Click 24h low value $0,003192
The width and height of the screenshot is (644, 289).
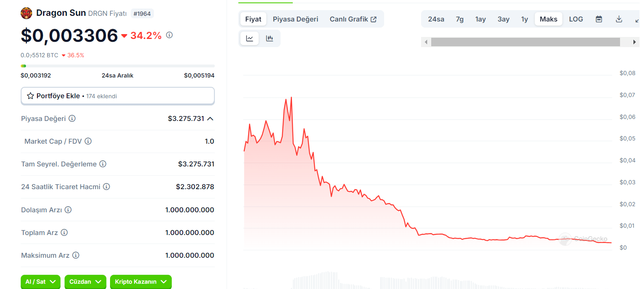pos(36,75)
